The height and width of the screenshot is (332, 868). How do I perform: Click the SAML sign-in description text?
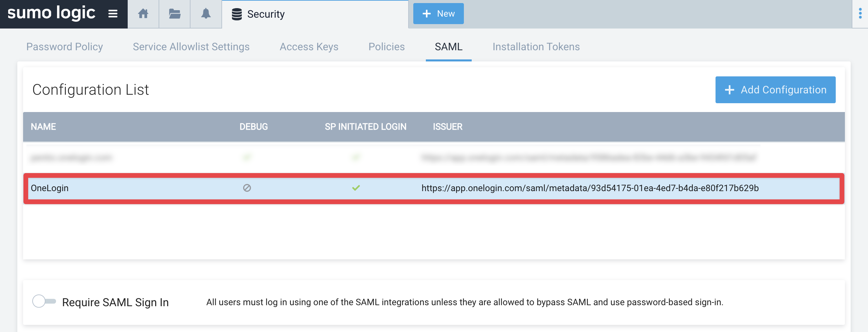click(x=465, y=302)
